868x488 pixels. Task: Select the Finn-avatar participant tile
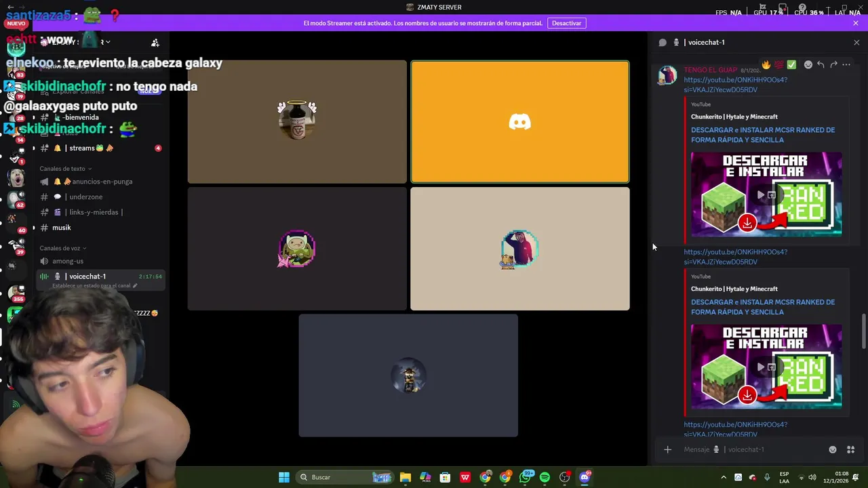click(297, 249)
